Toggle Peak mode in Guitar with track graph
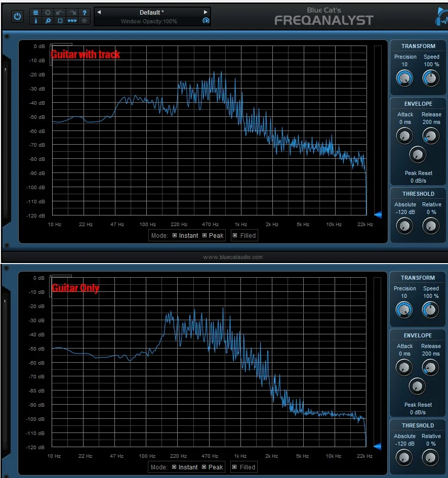 pos(213,235)
